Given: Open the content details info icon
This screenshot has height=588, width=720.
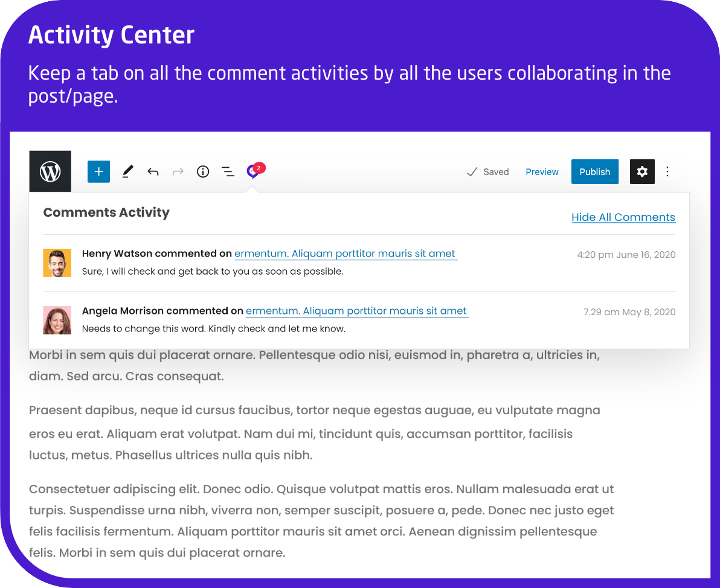Looking at the screenshot, I should click(203, 171).
